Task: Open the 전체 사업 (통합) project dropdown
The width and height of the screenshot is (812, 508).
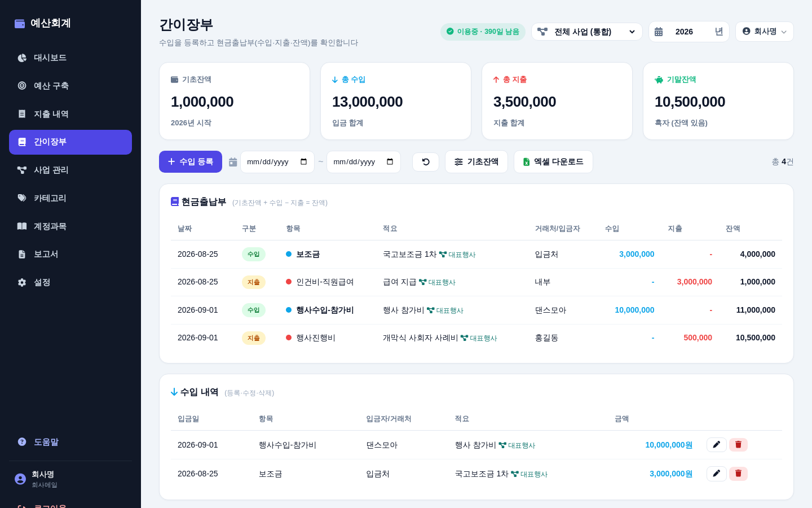Action: (587, 32)
